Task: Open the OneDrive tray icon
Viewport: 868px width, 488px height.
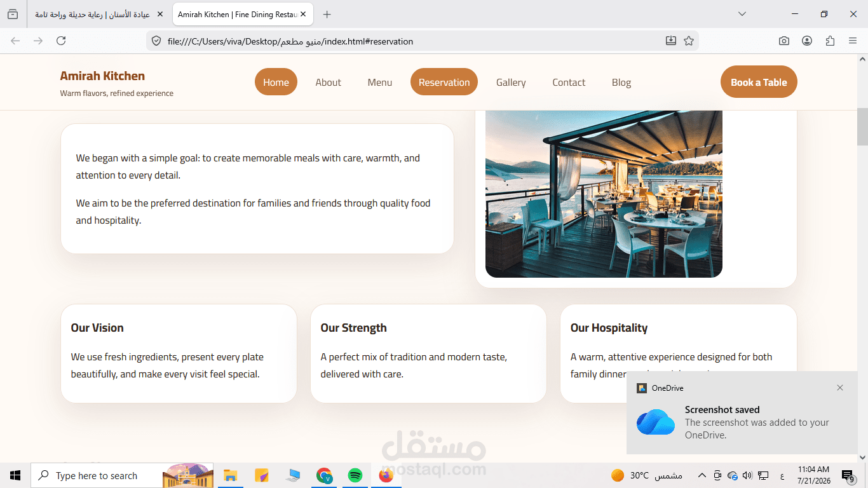Action: (733, 475)
